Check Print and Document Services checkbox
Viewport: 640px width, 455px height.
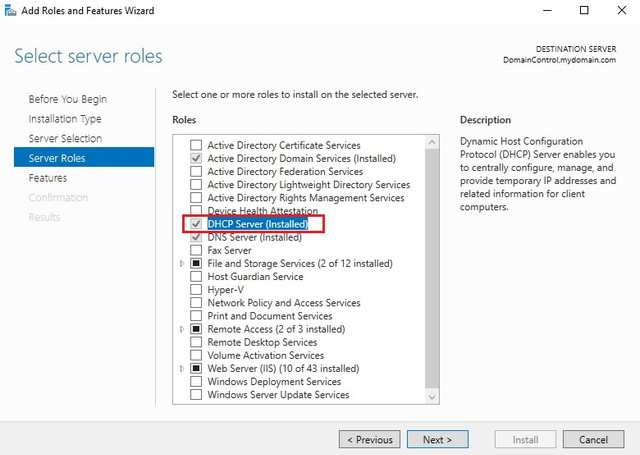[x=196, y=316]
